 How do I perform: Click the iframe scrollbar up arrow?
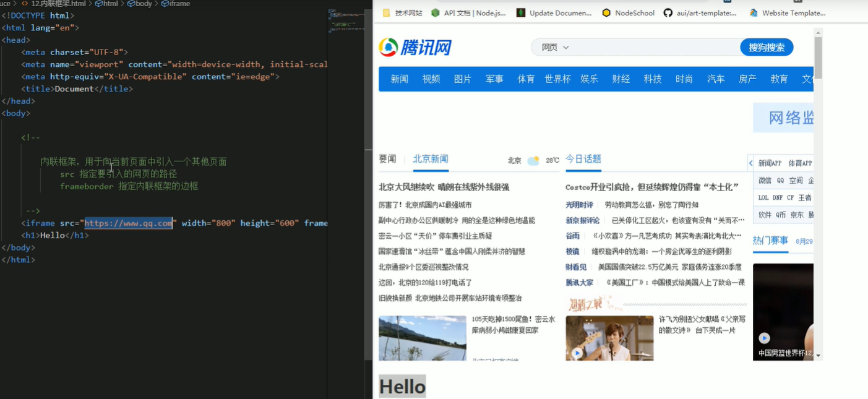818,32
